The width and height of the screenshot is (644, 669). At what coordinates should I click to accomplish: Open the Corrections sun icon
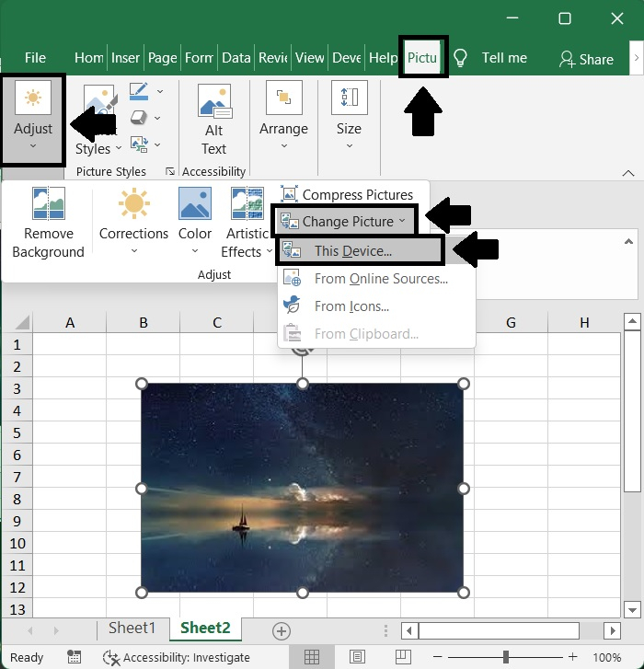[x=134, y=203]
